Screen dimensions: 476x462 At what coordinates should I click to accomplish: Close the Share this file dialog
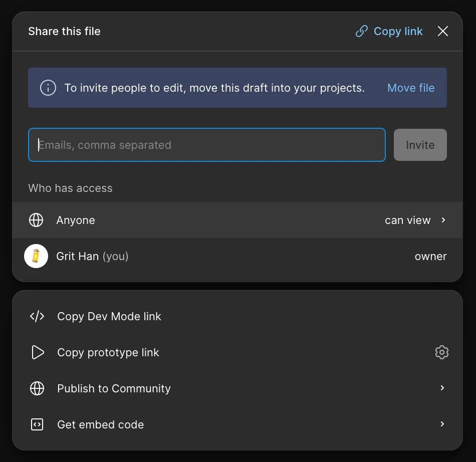tap(442, 32)
